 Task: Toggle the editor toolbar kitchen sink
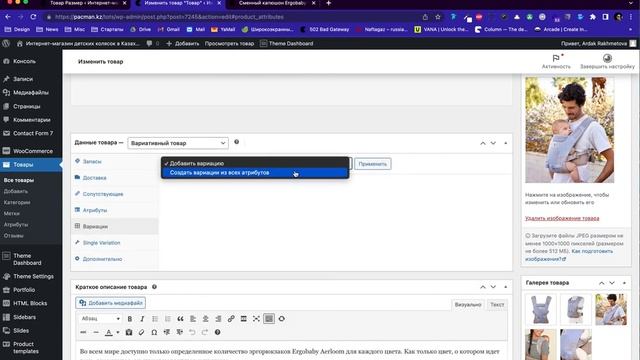[269, 319]
